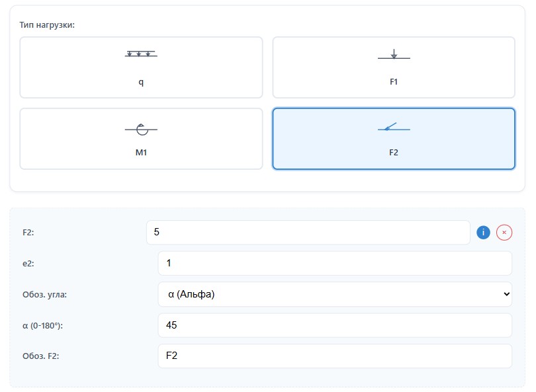The width and height of the screenshot is (536, 392).
Task: Click the 'e2:' field label
Action: click(x=29, y=263)
